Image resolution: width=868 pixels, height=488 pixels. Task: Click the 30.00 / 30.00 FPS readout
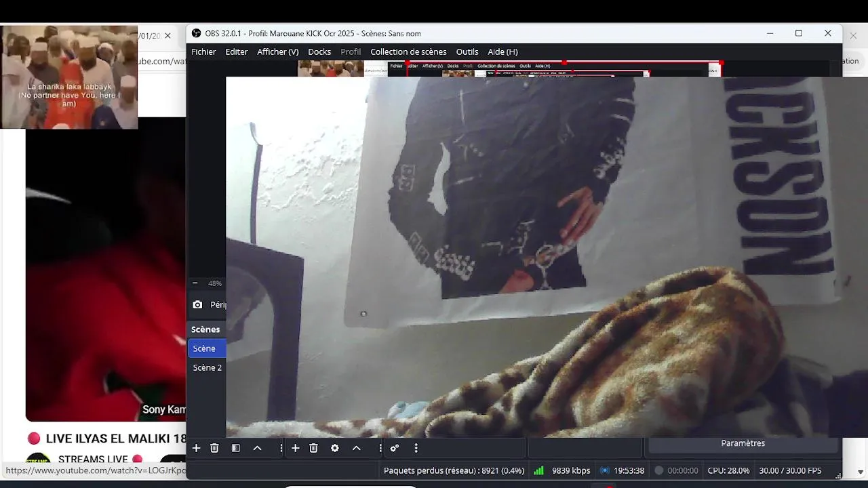(790, 470)
